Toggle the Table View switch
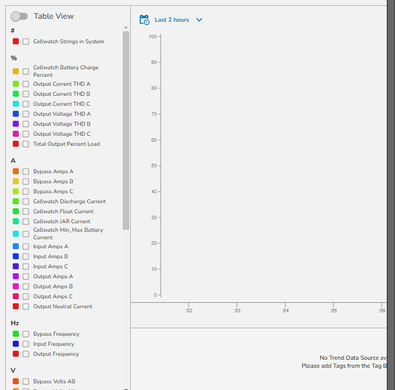This screenshot has height=390, width=395. click(19, 16)
